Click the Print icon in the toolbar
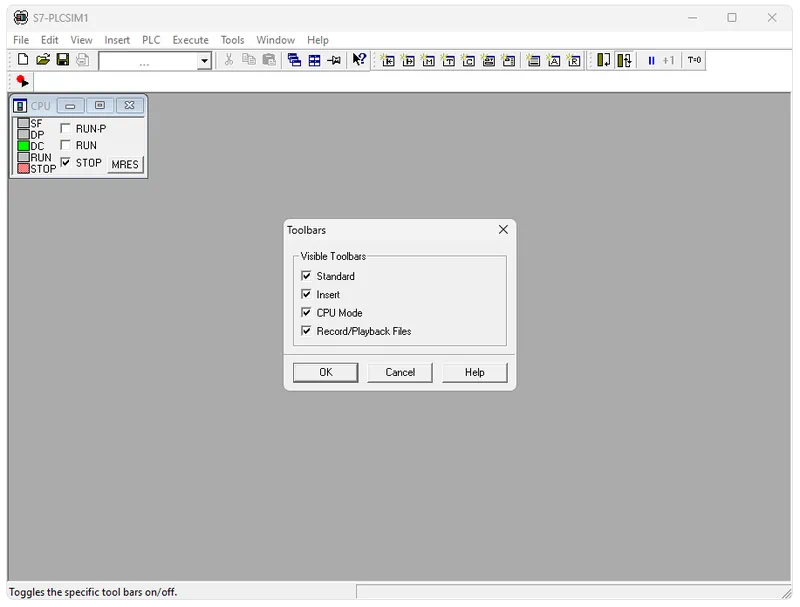Viewport: 800px width, 607px height. [x=83, y=60]
